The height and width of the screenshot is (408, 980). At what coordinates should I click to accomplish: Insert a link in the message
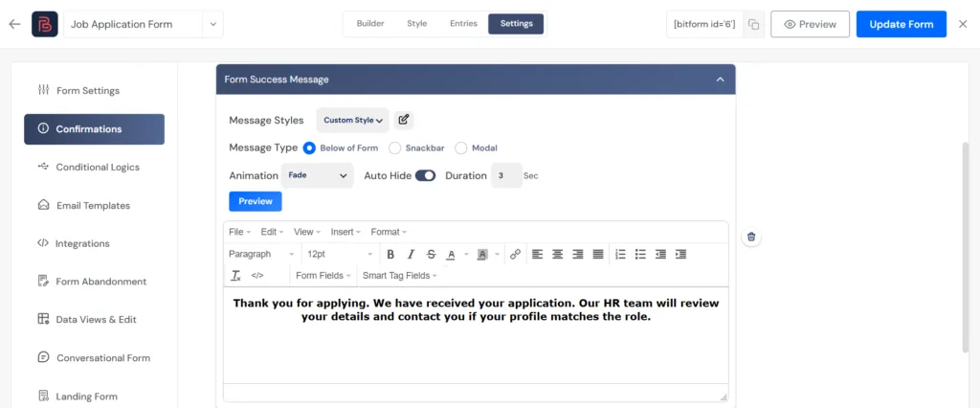coord(515,254)
